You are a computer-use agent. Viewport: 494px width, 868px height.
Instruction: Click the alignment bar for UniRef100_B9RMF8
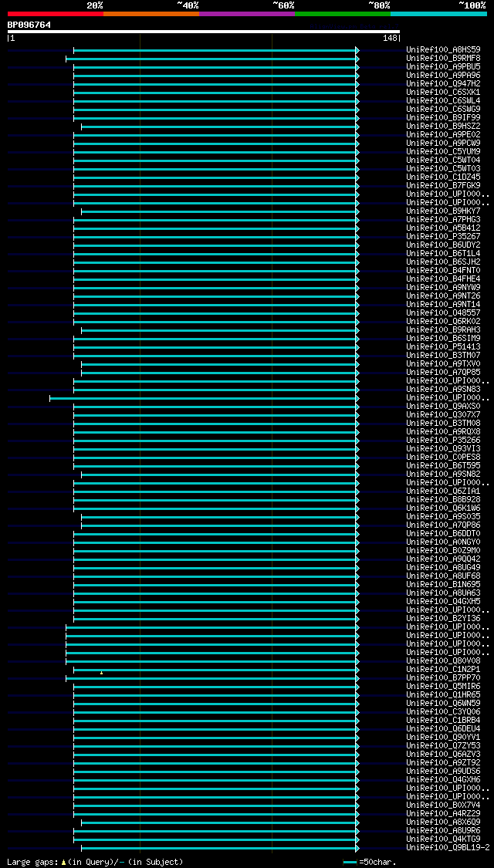pos(212,59)
